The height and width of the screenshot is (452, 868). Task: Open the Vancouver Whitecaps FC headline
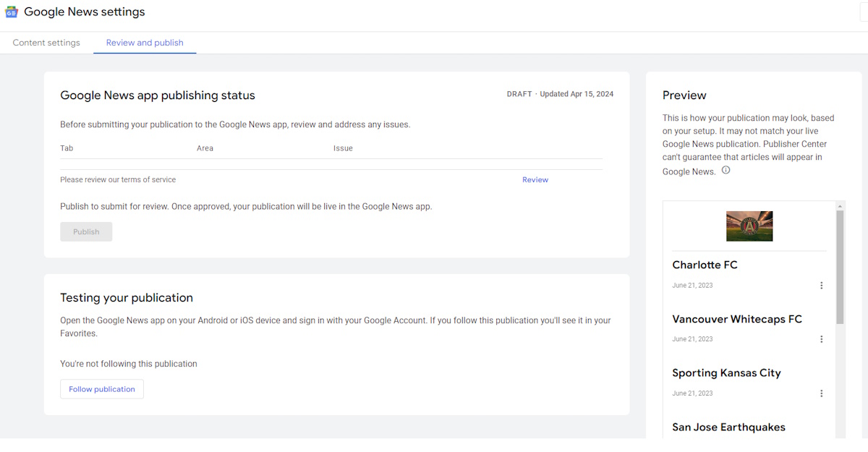click(736, 319)
